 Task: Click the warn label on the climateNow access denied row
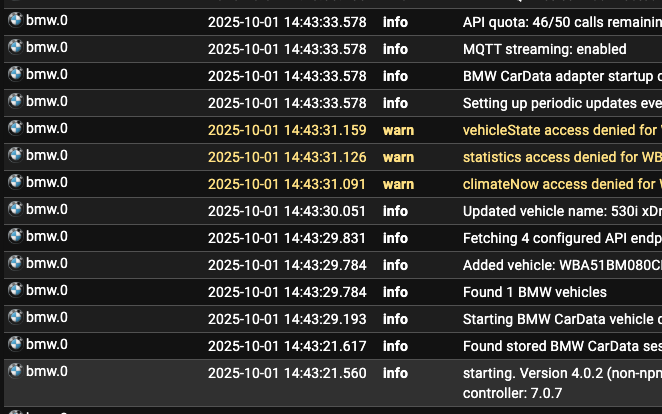(x=398, y=184)
